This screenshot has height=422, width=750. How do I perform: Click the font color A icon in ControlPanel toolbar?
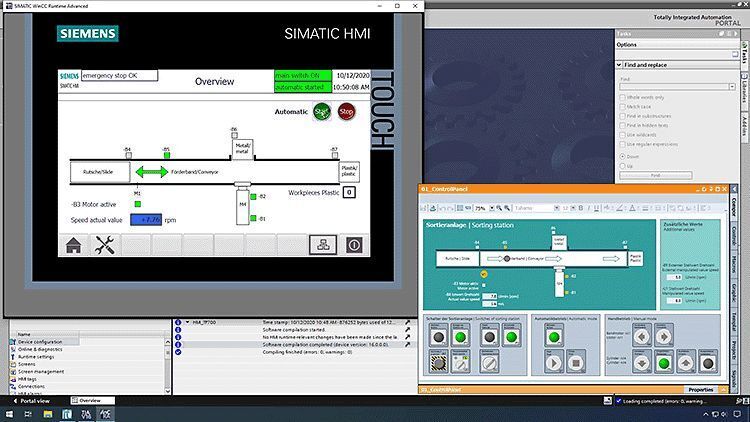point(632,208)
